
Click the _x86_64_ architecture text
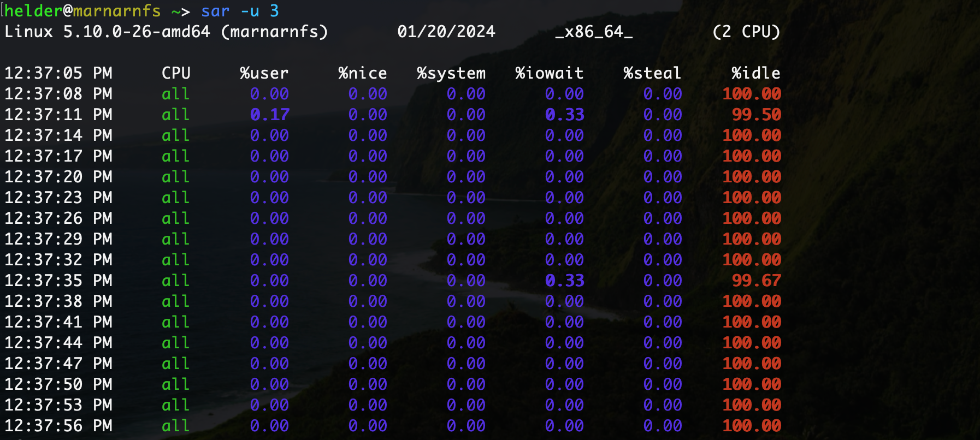594,32
